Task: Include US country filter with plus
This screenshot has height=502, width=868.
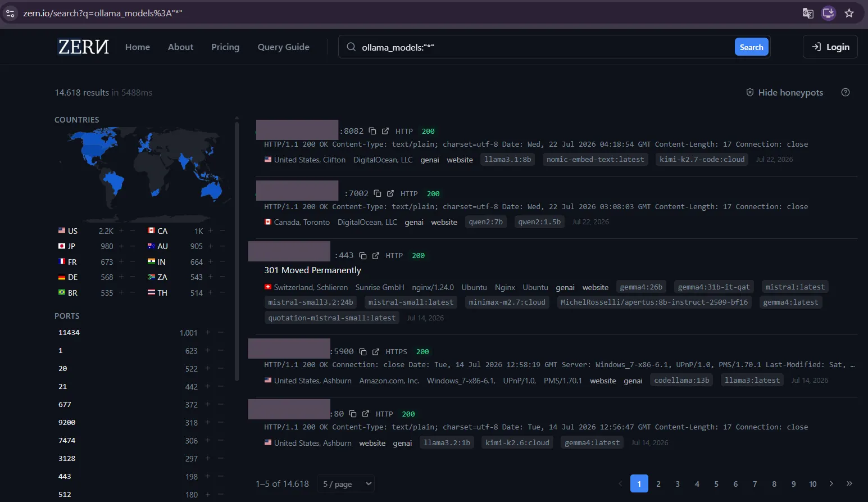Action: (121, 230)
